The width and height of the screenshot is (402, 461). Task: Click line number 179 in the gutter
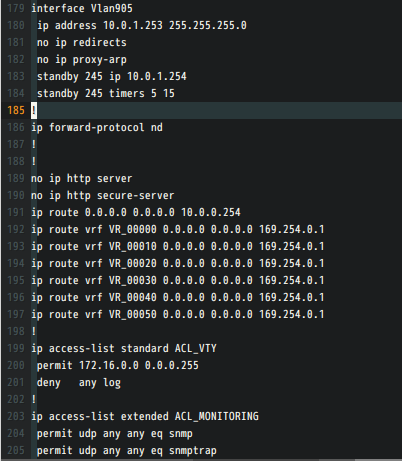tap(16, 8)
